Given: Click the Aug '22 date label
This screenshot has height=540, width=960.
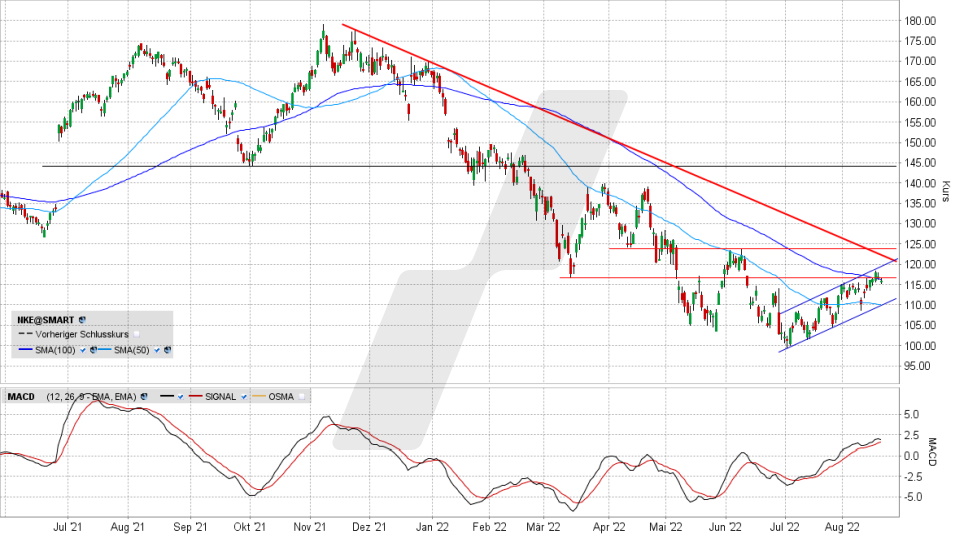Looking at the screenshot, I should [842, 527].
